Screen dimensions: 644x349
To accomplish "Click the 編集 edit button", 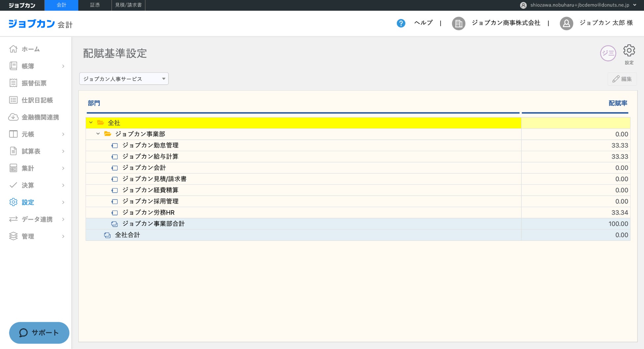I will 622,79.
